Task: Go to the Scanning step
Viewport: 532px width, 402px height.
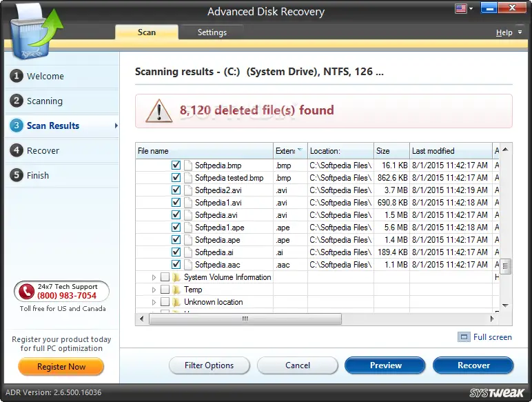Action: 62,101
